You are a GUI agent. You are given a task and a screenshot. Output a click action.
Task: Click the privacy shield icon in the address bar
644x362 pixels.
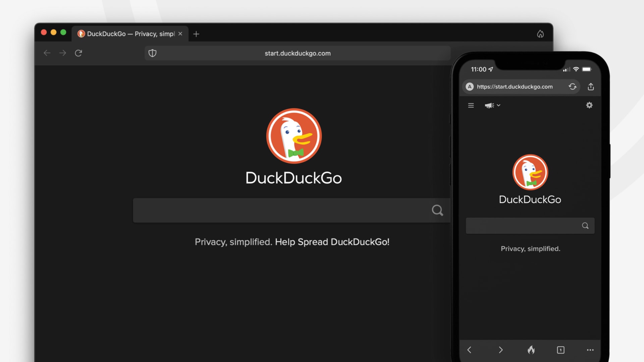[x=153, y=53]
